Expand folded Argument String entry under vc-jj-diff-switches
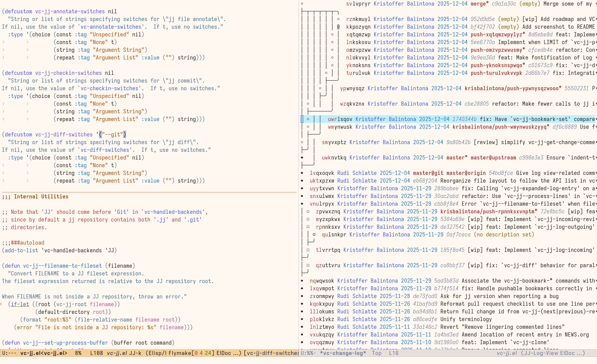597x364 pixels. pos(3,173)
